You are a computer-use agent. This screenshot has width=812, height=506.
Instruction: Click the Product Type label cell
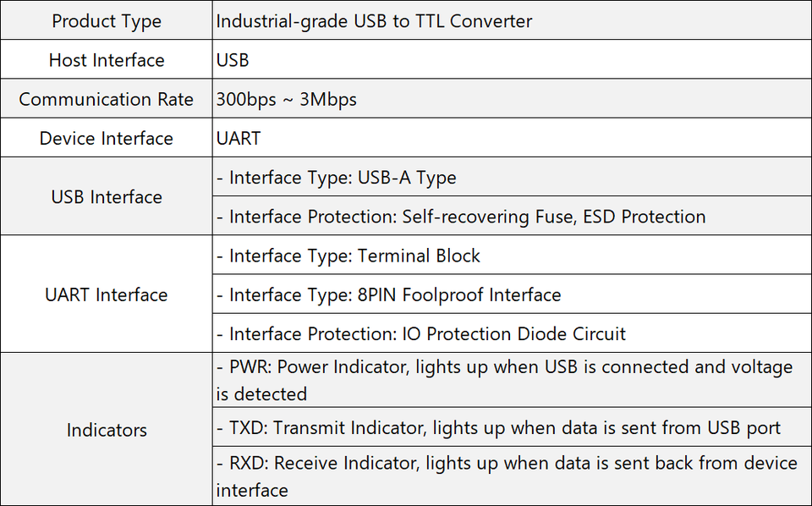pyautogui.click(x=107, y=21)
